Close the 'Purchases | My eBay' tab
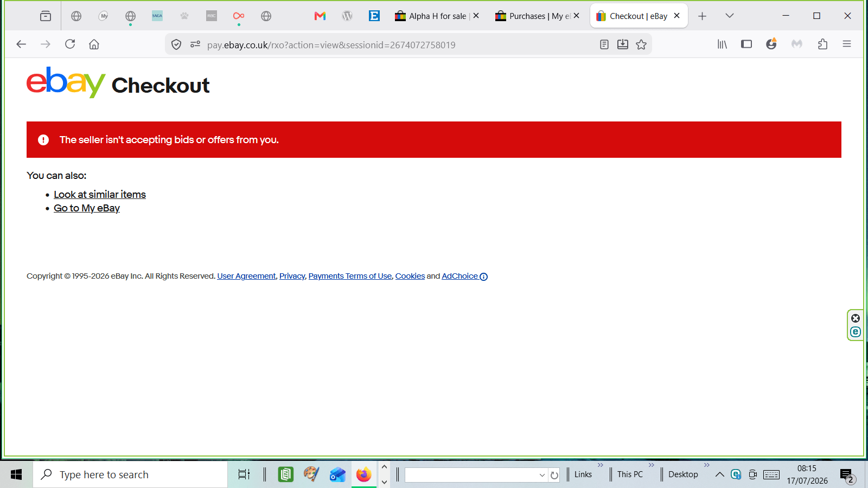 pyautogui.click(x=576, y=16)
